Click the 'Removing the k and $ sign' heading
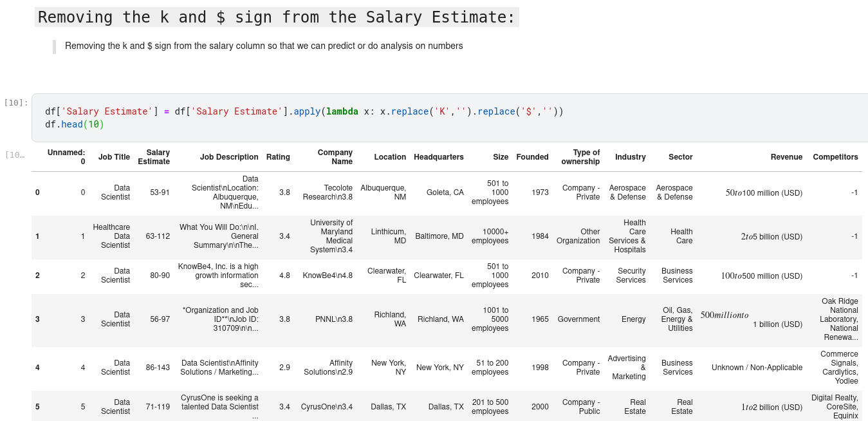Screen dimensions: 868x421 tap(277, 17)
